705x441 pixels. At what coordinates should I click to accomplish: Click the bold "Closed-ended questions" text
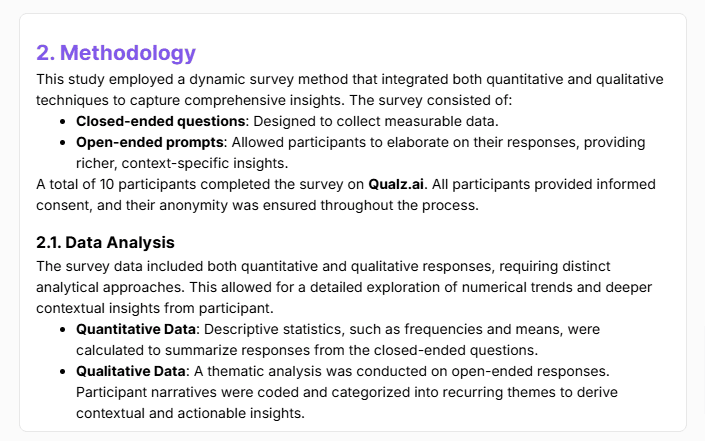click(161, 121)
